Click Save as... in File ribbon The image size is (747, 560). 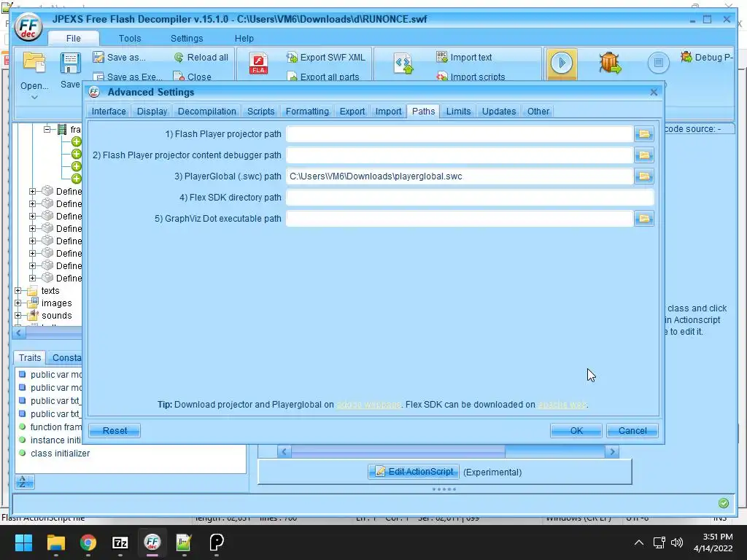(x=120, y=58)
